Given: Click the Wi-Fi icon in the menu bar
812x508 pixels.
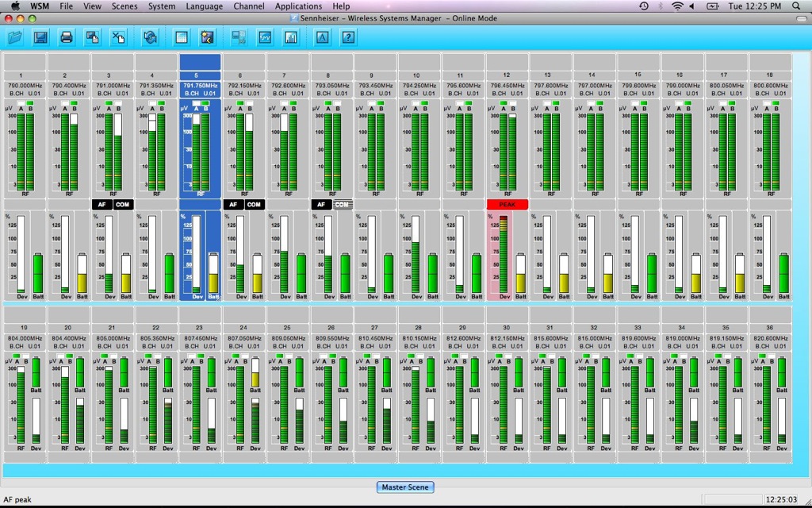Looking at the screenshot, I should click(677, 6).
